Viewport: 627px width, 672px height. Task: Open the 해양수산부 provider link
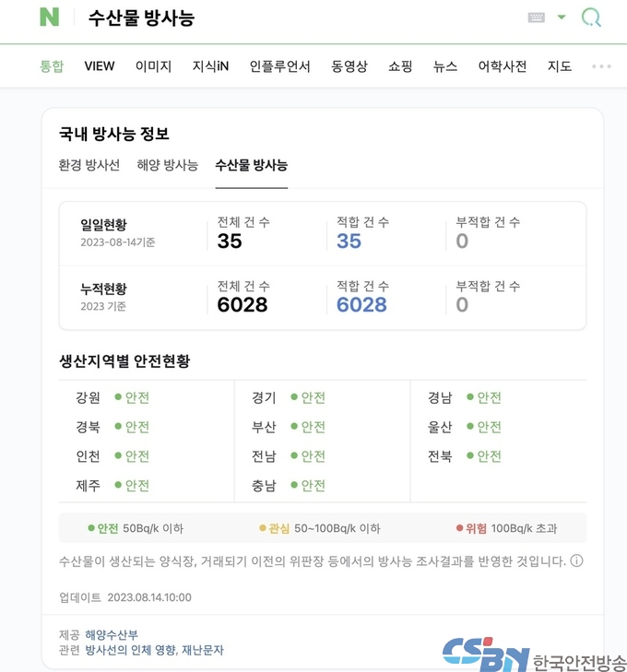point(112,635)
